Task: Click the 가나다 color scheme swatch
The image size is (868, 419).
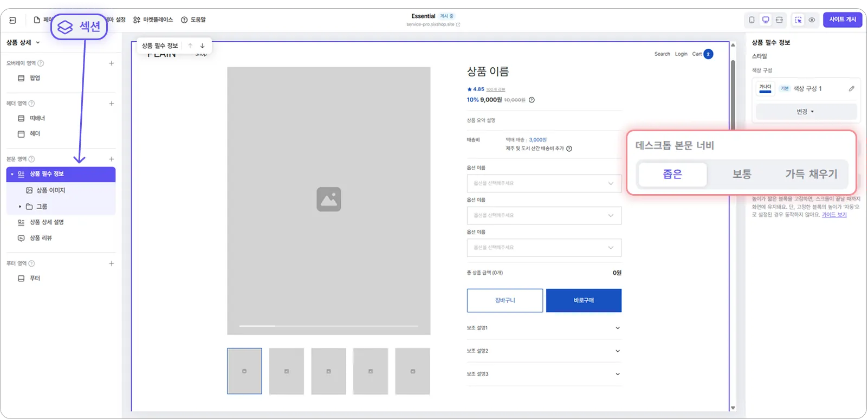Action: point(765,89)
